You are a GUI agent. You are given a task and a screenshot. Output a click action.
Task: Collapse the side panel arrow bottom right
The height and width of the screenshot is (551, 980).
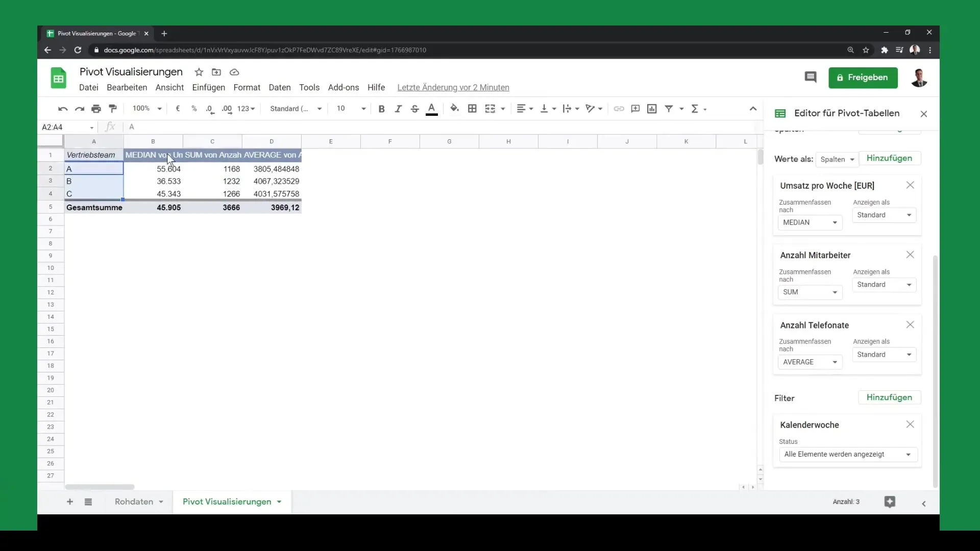tap(924, 504)
